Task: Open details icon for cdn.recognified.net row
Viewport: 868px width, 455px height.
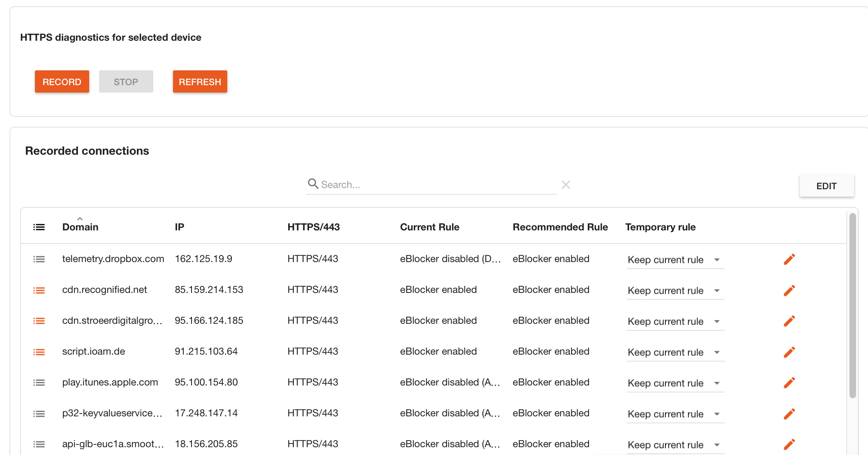Action: click(39, 290)
